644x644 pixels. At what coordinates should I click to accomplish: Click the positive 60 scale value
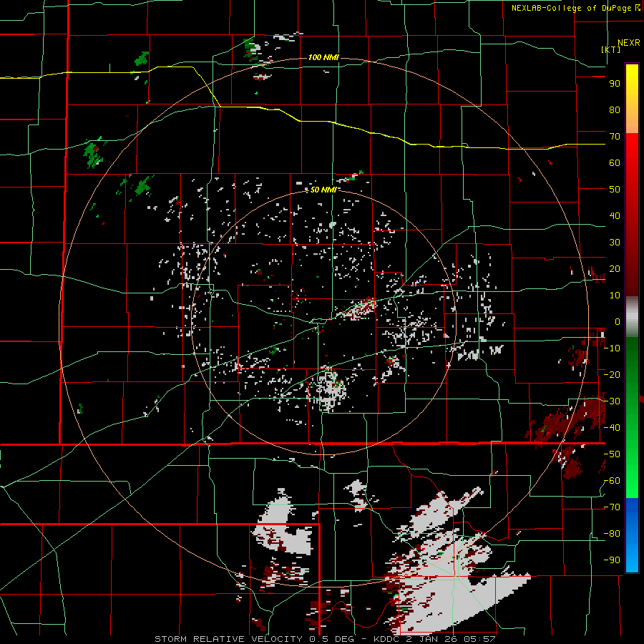[615, 163]
